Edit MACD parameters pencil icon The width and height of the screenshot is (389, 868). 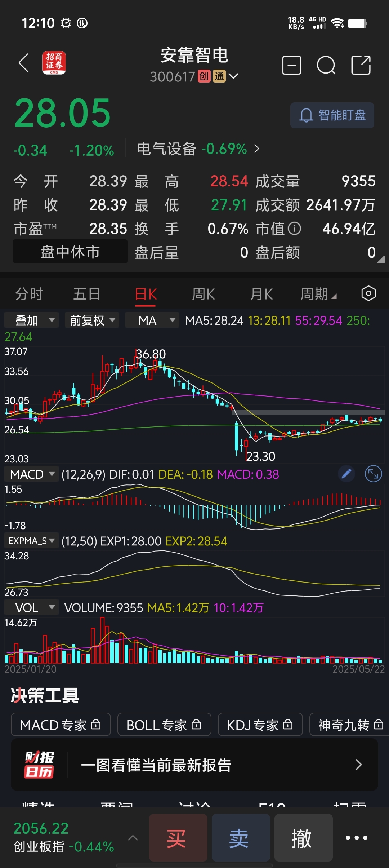tap(346, 474)
